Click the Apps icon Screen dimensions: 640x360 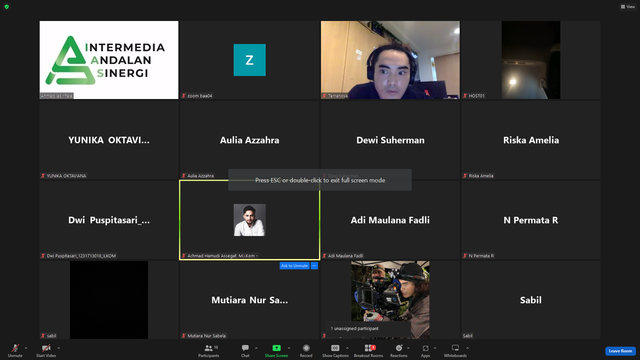[425, 348]
